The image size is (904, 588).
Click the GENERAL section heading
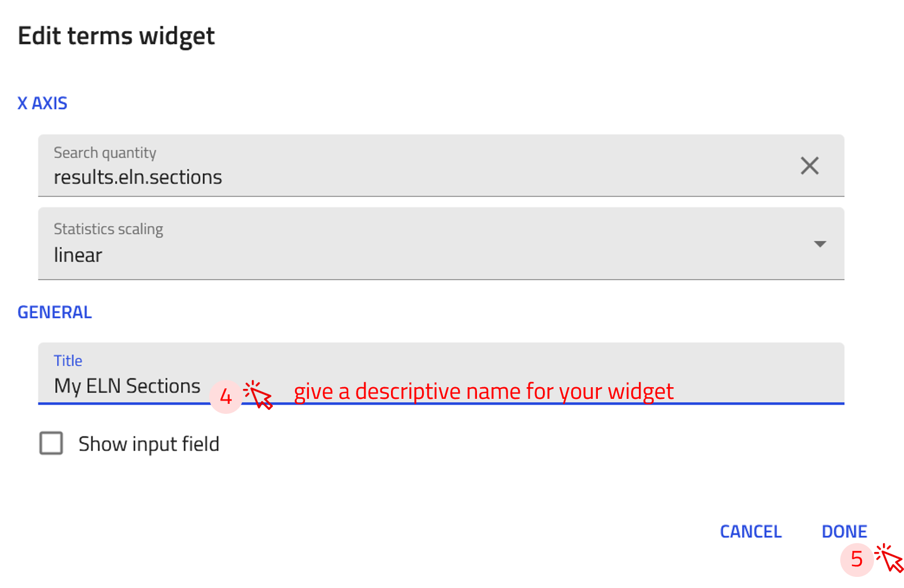(54, 312)
